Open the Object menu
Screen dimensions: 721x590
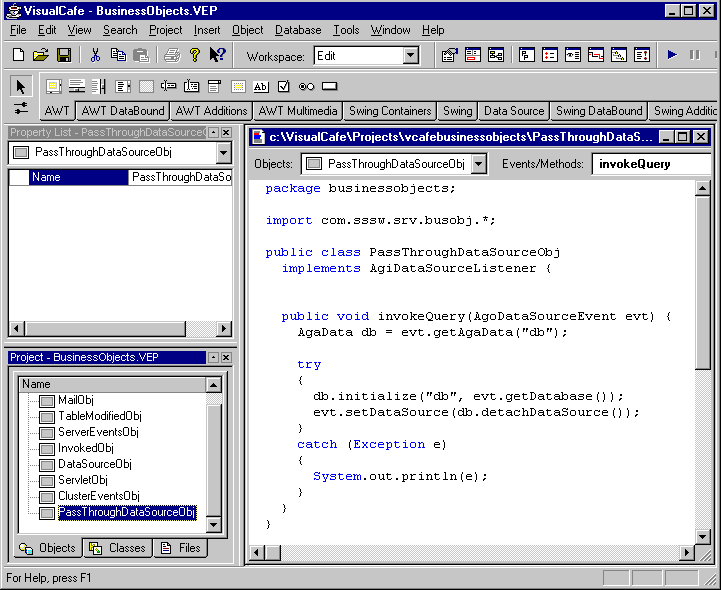pyautogui.click(x=247, y=30)
